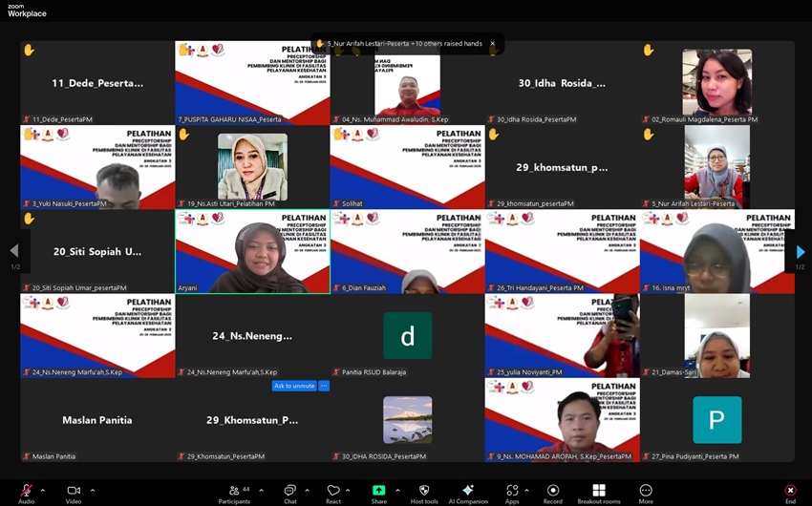Open the three-dot menu beside Ask to unmute
Screen dimensions: 812x506
[x=324, y=386]
